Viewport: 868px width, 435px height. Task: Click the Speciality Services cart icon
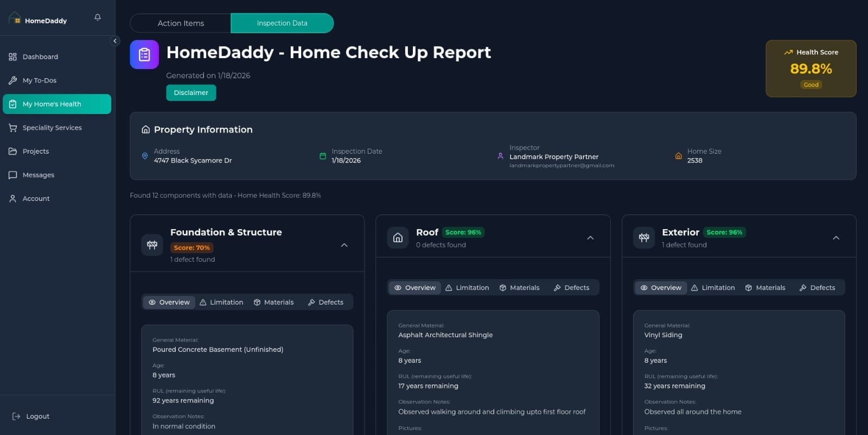click(x=12, y=128)
